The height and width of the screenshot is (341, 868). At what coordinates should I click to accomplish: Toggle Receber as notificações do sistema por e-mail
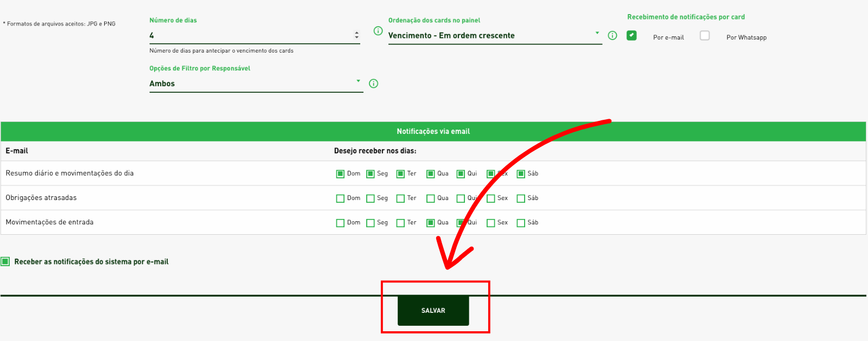(5, 262)
